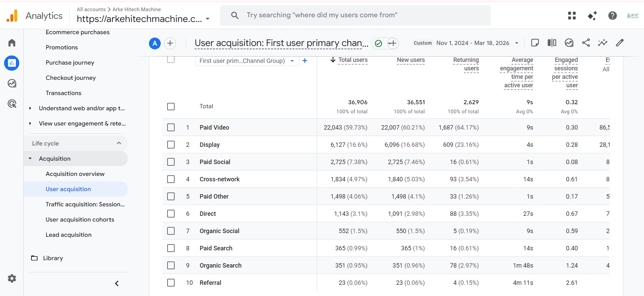Click the Referral row label

click(210, 283)
